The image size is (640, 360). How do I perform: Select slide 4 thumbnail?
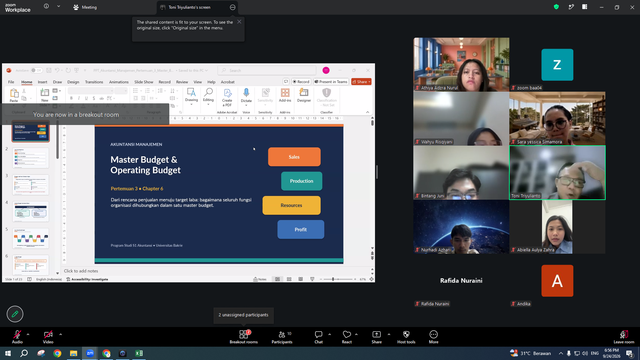click(31, 211)
